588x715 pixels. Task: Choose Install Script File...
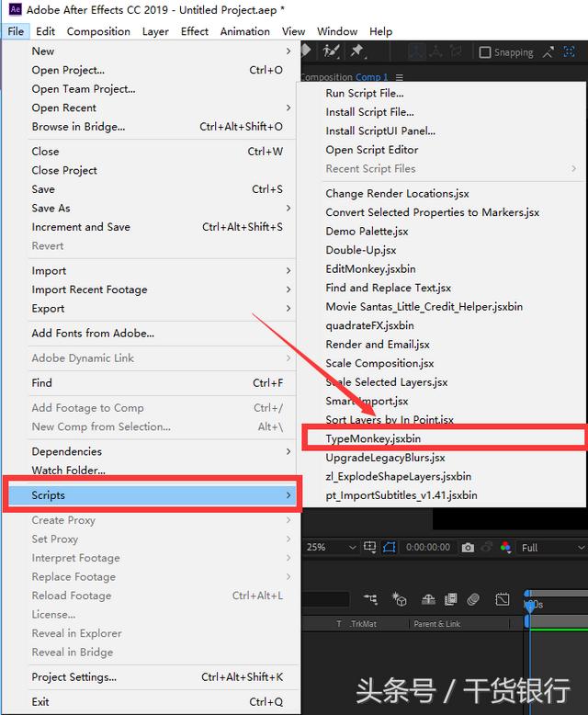441,112
